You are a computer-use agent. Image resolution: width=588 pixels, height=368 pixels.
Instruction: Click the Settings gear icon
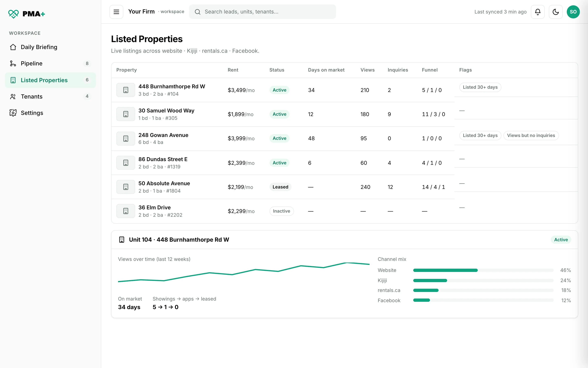coord(13,113)
